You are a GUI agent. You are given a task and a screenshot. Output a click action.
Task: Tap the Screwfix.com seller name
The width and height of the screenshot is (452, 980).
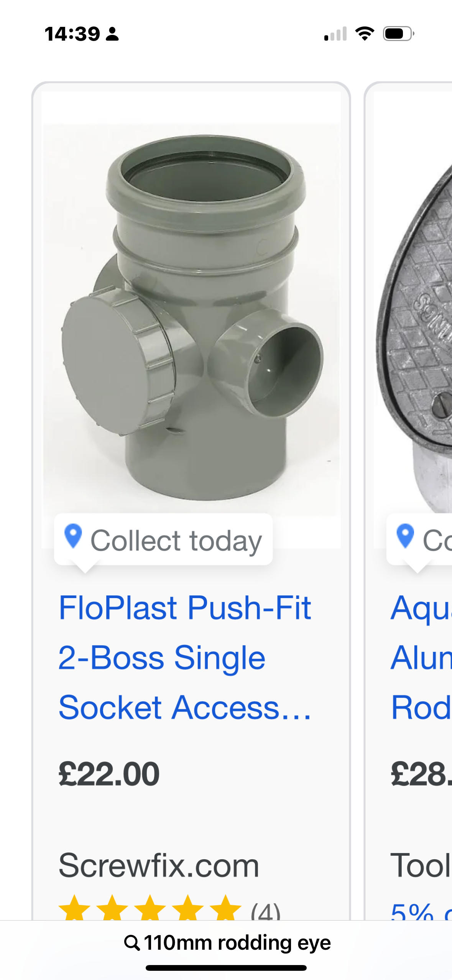[159, 866]
